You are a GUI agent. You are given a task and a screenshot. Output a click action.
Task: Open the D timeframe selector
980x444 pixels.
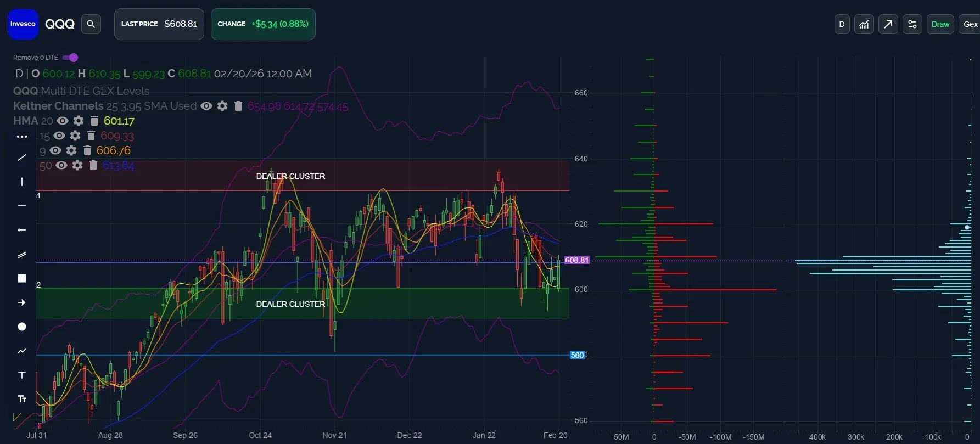(842, 24)
